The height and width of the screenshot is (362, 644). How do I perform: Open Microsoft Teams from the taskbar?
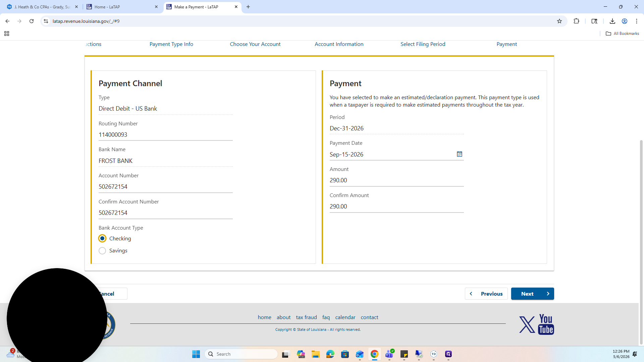(389, 354)
